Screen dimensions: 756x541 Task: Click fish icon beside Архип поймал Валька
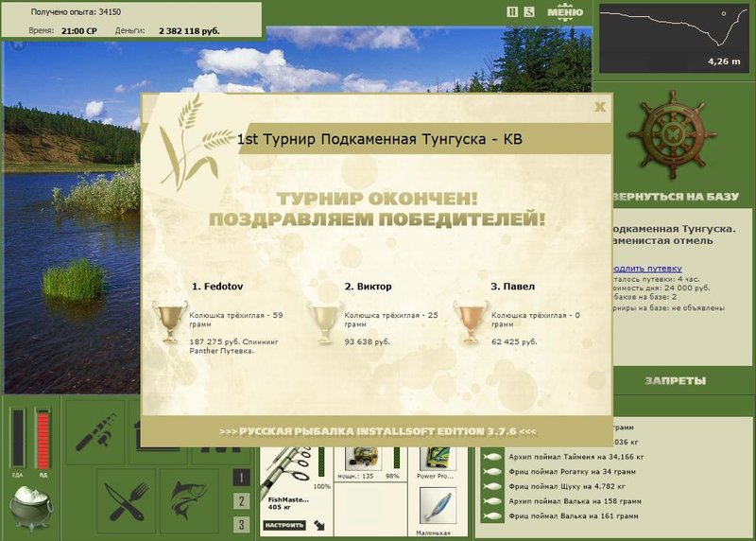pos(492,501)
